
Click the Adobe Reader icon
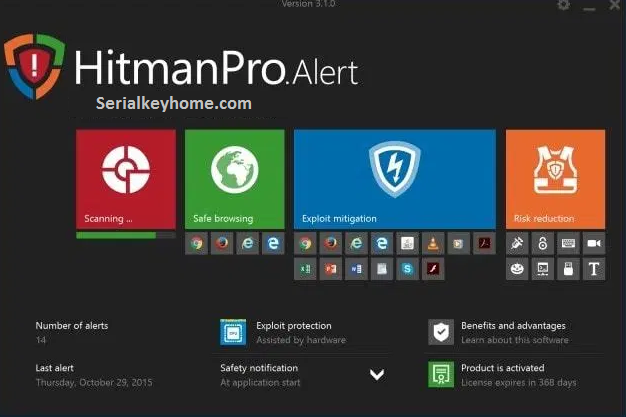tap(484, 243)
